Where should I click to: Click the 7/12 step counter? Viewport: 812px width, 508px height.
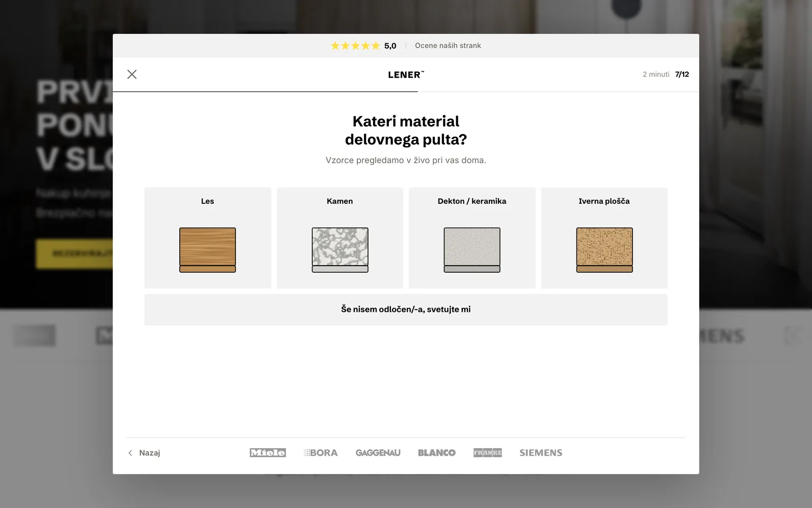pos(682,74)
